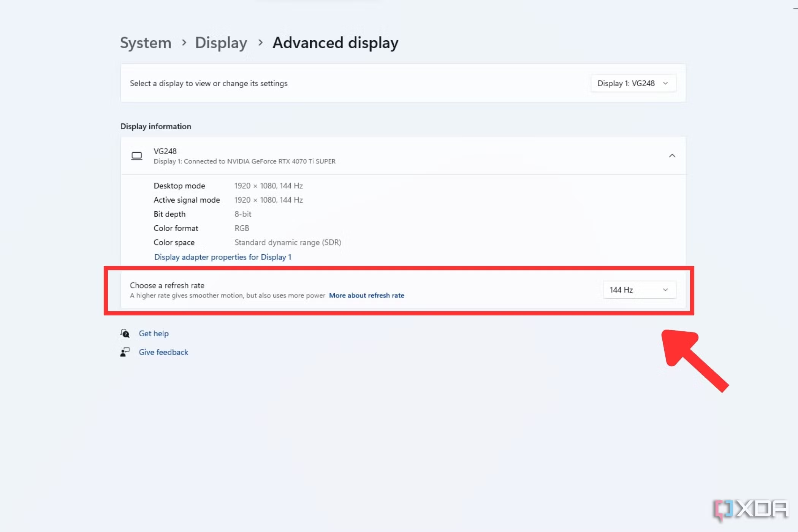Open More about refresh rate link

pyautogui.click(x=366, y=295)
